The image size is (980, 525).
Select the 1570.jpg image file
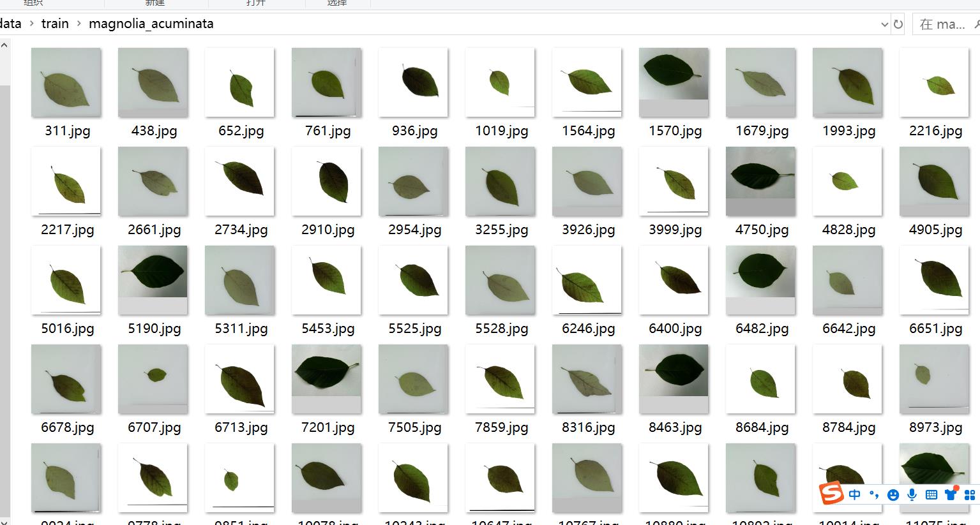pyautogui.click(x=674, y=83)
